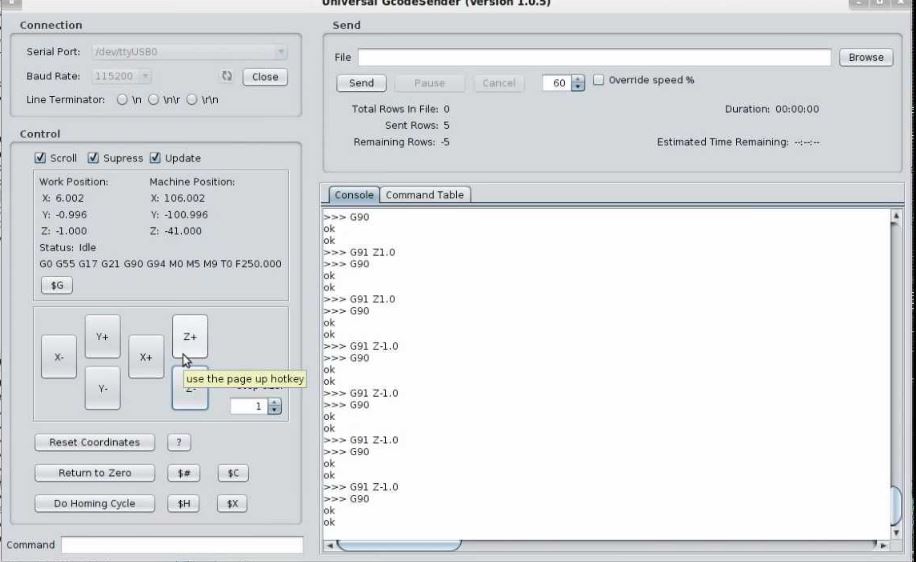The image size is (916, 562).
Task: Switch to the Console tab
Action: (353, 195)
